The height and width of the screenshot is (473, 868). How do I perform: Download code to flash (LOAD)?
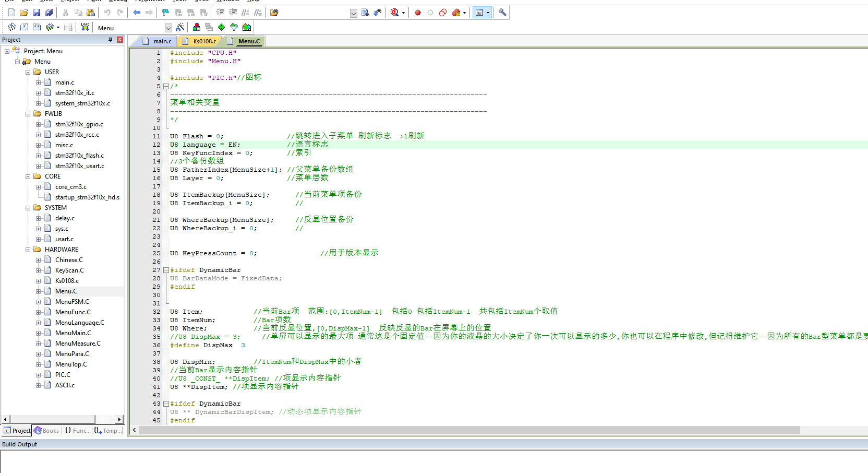[85, 27]
